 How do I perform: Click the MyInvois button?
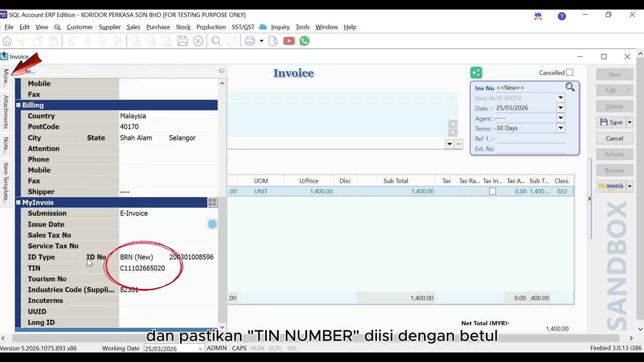(611, 186)
